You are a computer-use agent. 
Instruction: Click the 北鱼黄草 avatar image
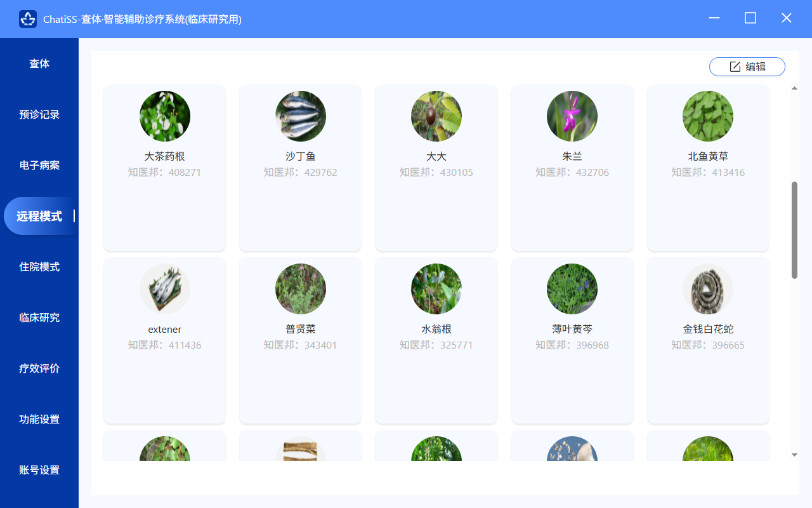708,116
